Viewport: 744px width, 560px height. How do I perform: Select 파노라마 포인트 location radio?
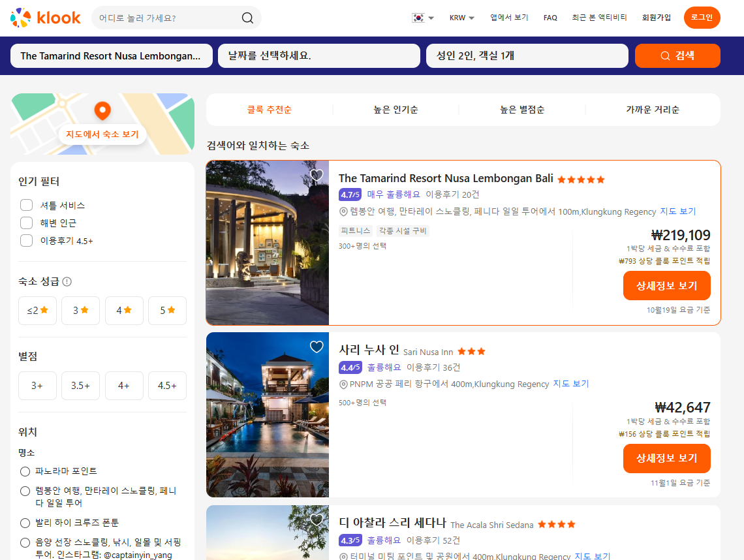tap(25, 472)
